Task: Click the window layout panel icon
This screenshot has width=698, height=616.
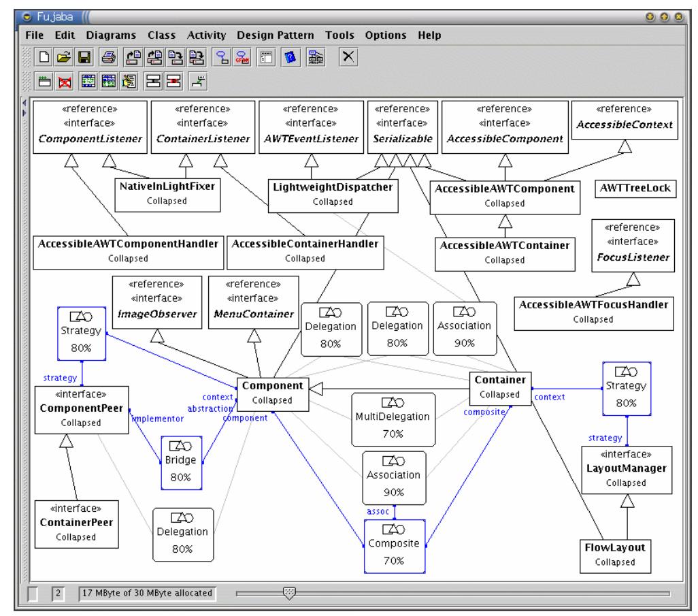Action: (266, 57)
